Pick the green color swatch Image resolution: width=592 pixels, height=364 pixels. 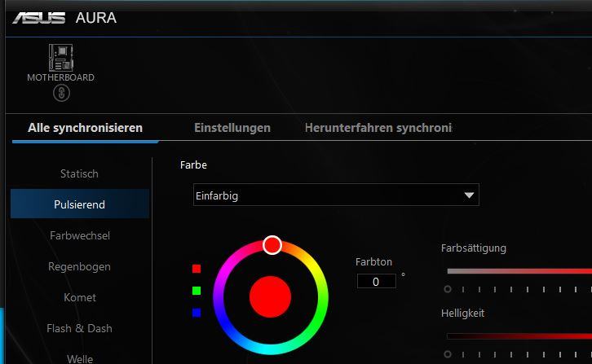197,291
